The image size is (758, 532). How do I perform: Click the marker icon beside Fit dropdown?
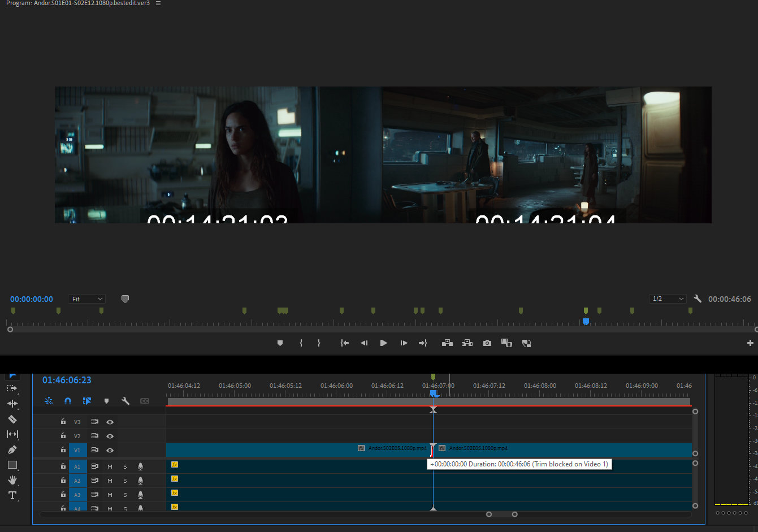click(125, 299)
